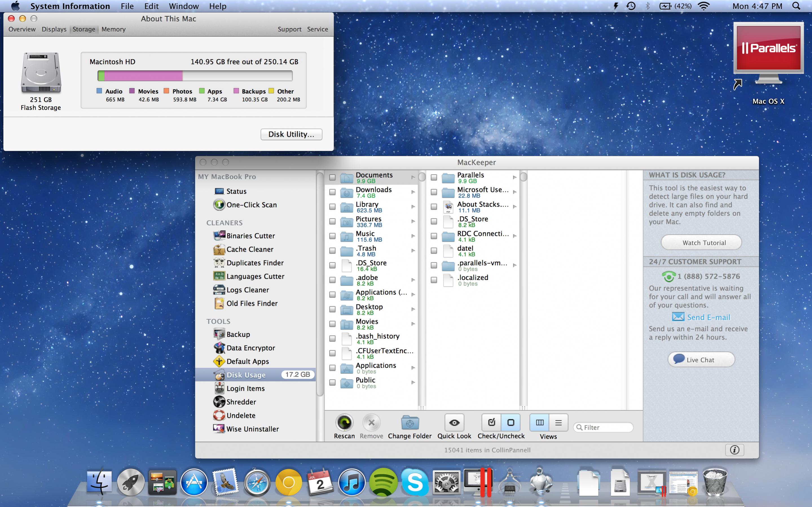Open Wise Uninstaller tool
The height and width of the screenshot is (507, 812).
(246, 429)
